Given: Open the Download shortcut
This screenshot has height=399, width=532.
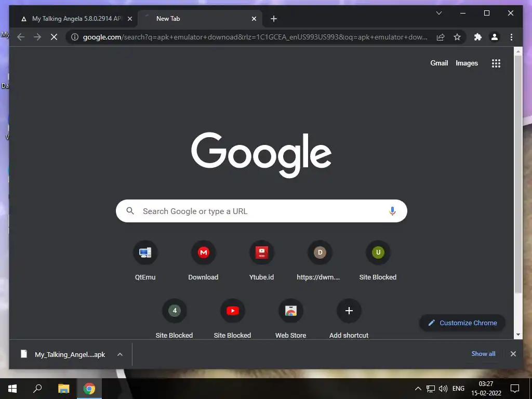Looking at the screenshot, I should point(203,260).
